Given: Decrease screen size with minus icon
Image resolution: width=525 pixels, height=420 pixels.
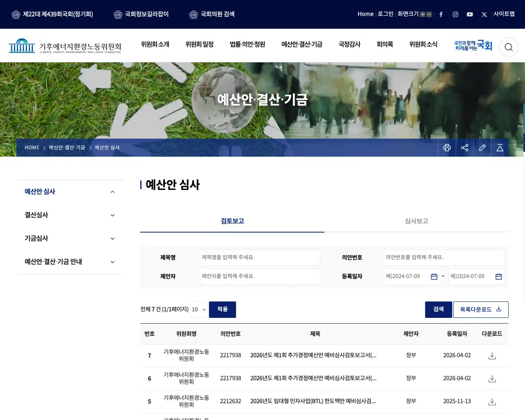Looking at the screenshot, I should 429,14.
